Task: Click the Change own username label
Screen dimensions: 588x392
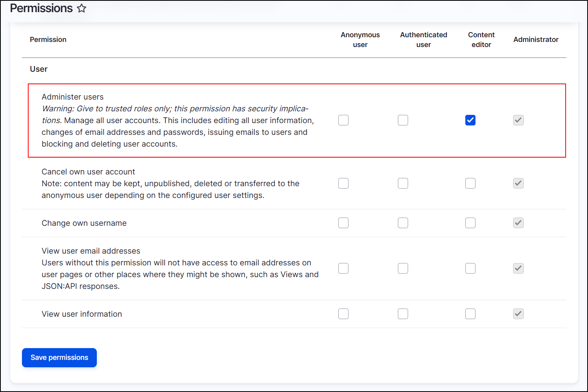Action: click(x=84, y=223)
